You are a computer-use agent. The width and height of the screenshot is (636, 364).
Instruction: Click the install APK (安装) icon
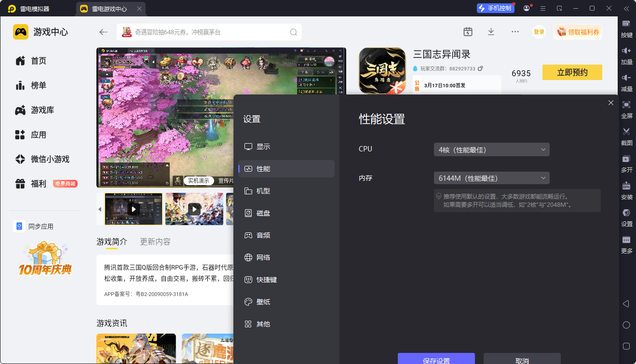[626, 186]
